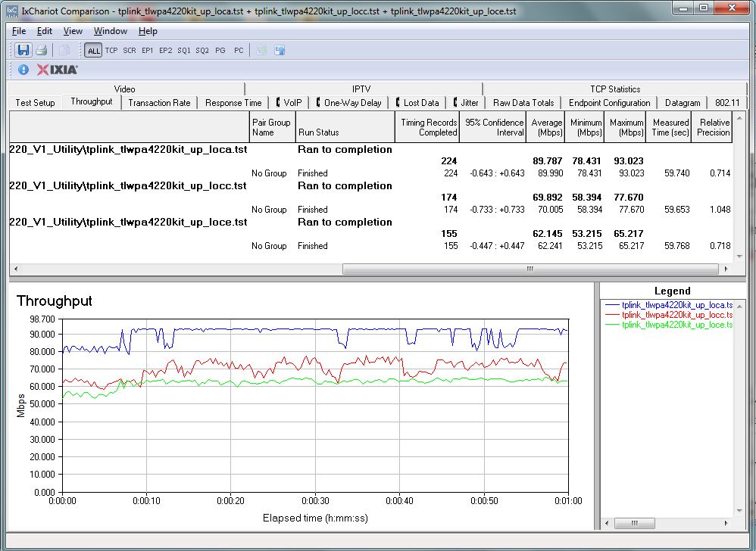Switch to the Transaction Rate tab
Image resolution: width=756 pixels, height=551 pixels.
(159, 103)
